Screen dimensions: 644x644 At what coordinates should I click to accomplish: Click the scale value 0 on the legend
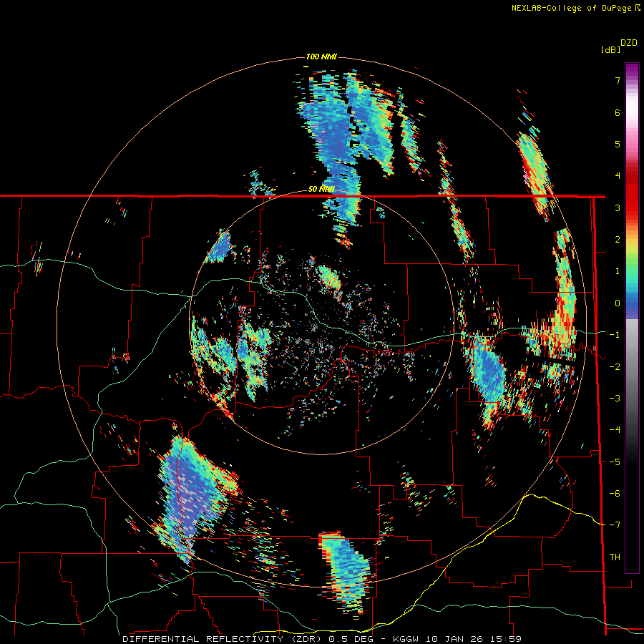[x=618, y=303]
